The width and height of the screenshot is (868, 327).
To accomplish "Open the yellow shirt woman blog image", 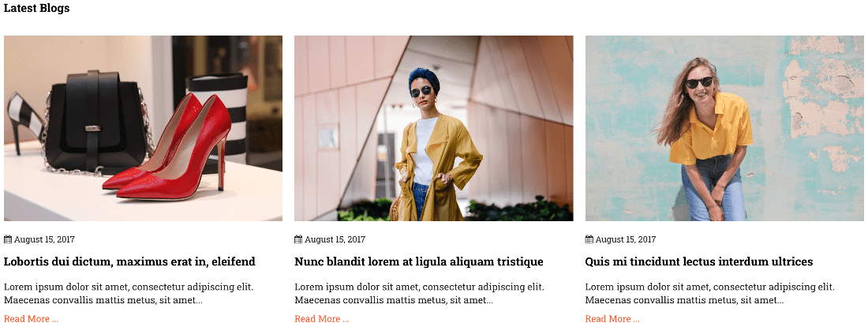I will pos(724,128).
